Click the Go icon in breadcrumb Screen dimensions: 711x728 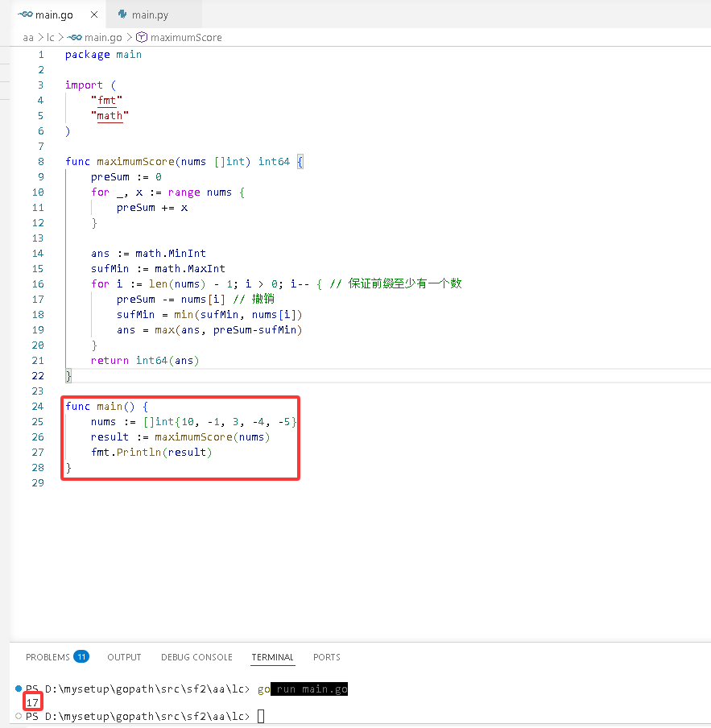(x=75, y=38)
